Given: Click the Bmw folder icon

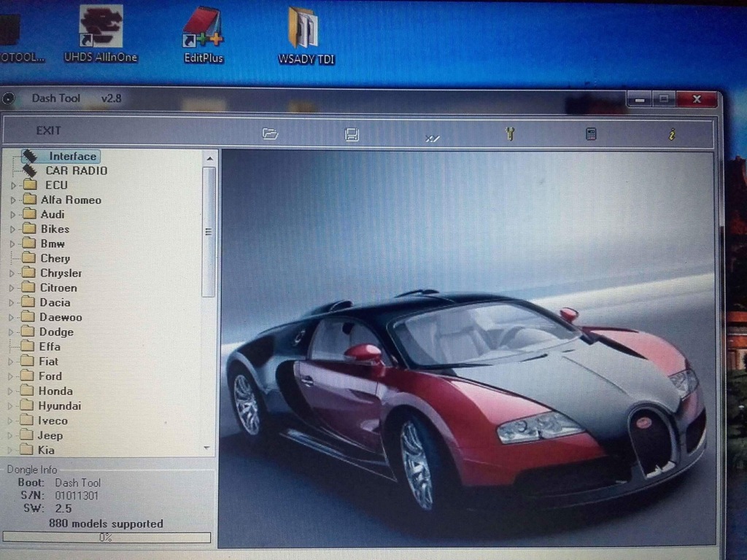Looking at the screenshot, I should tap(29, 244).
